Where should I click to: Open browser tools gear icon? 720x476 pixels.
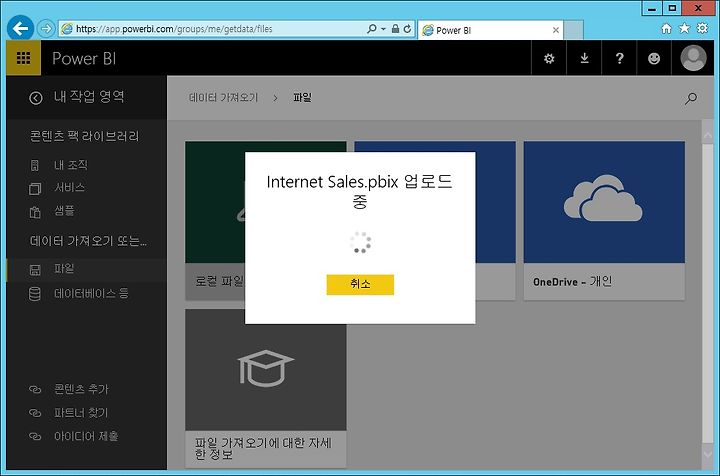pyautogui.click(x=702, y=28)
